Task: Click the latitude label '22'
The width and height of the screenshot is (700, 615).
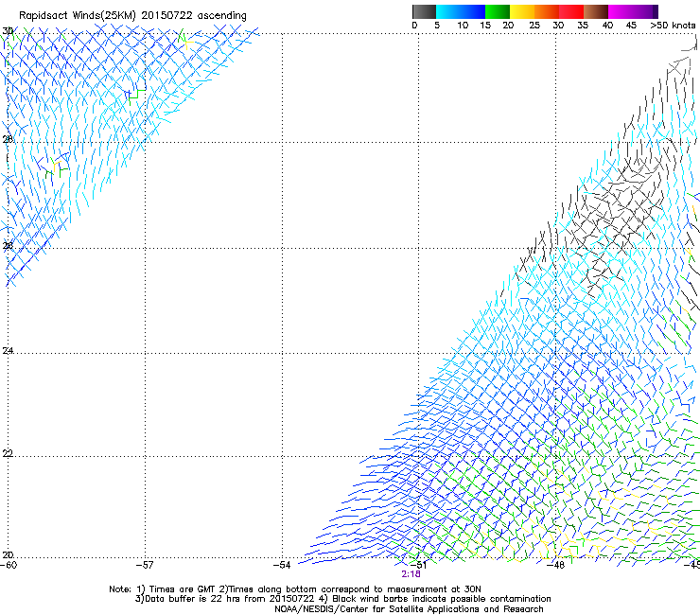Action: 8,453
